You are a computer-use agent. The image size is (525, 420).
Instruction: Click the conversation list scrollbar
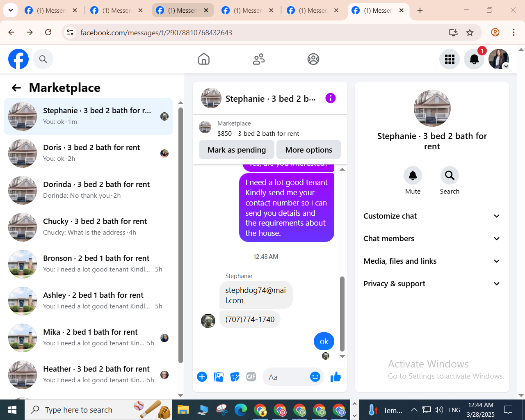tap(181, 235)
